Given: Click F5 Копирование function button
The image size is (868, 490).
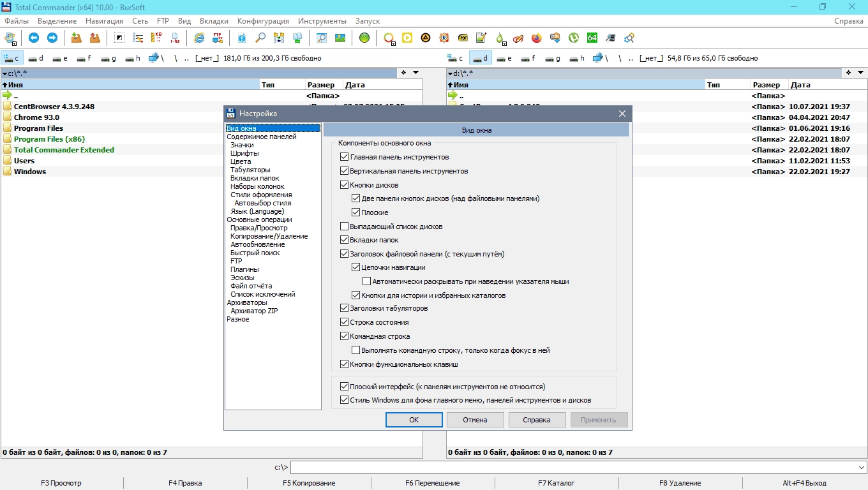Looking at the screenshot, I should (309, 483).
